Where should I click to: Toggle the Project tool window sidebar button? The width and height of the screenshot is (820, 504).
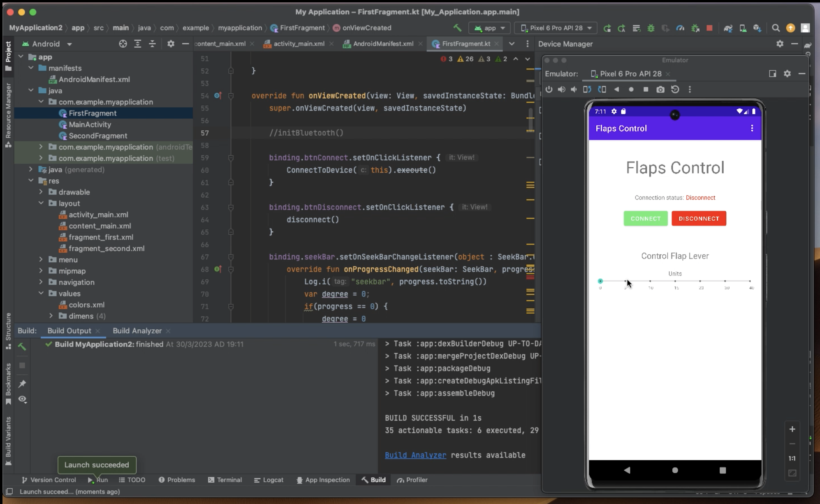(x=8, y=55)
